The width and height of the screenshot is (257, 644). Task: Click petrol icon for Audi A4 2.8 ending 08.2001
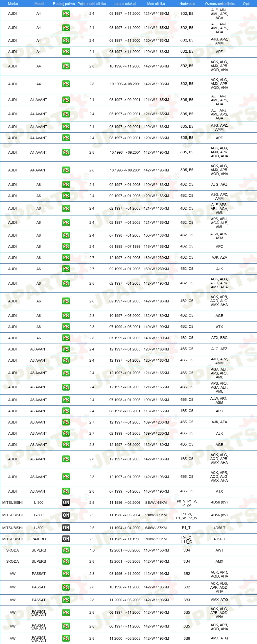point(66,84)
